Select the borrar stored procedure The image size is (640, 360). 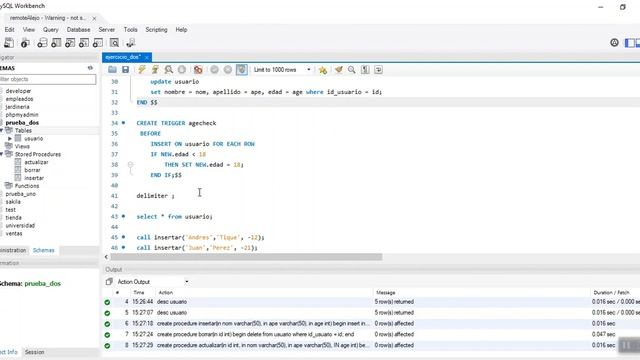(x=32, y=170)
